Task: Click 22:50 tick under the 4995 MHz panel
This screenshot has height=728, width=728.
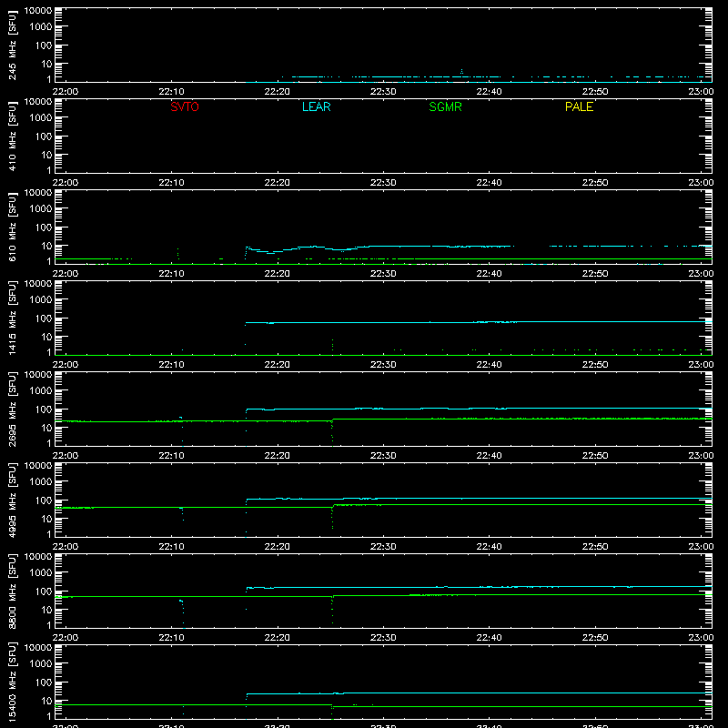Action: 595,547
